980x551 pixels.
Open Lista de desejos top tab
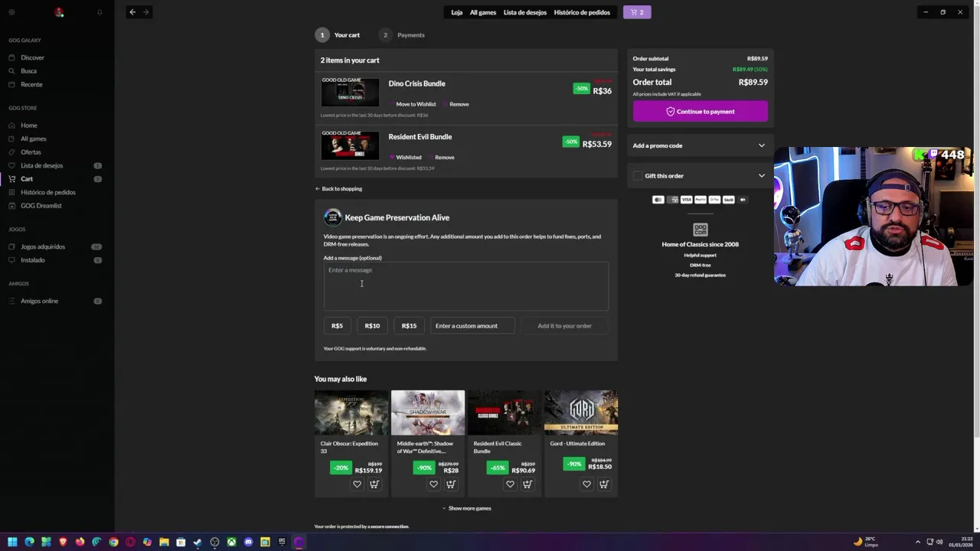click(525, 12)
